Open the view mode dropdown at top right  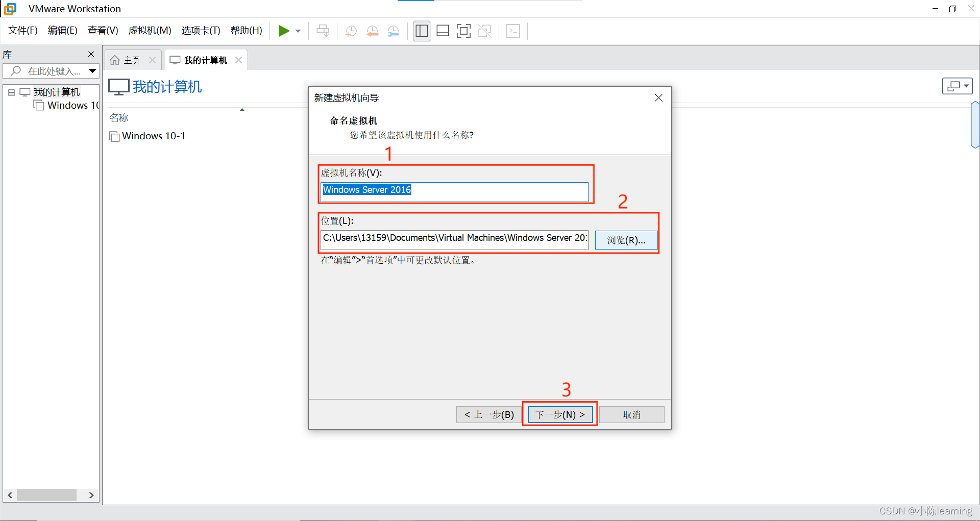[x=958, y=86]
